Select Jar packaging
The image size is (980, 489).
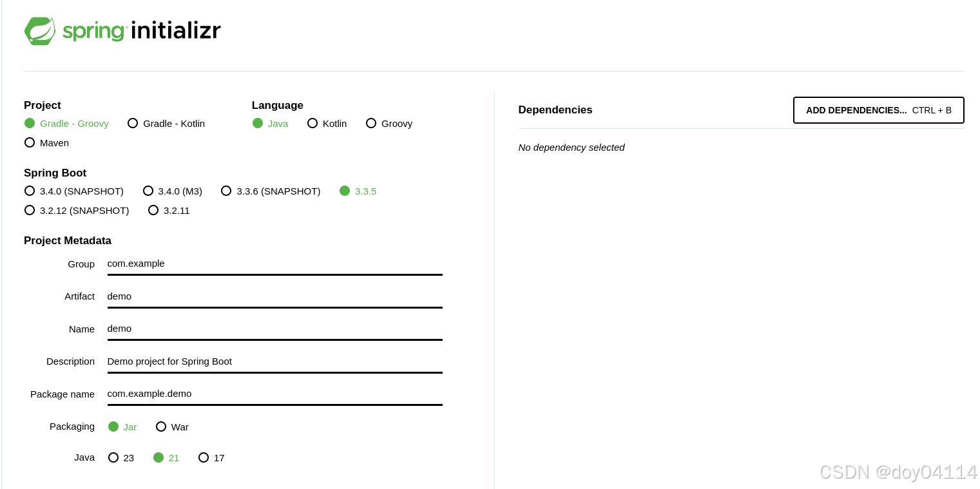(x=122, y=427)
